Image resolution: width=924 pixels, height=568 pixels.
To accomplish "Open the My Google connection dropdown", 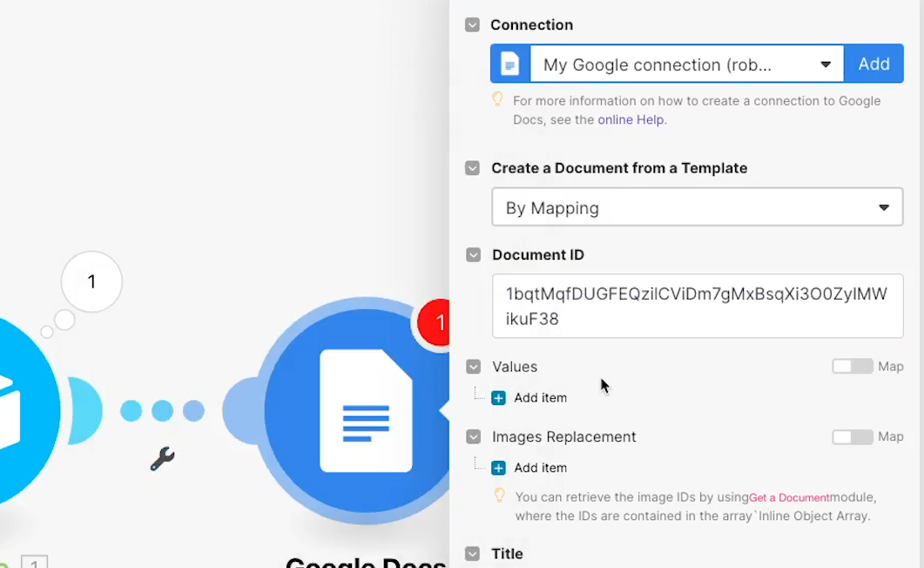I will [x=686, y=64].
